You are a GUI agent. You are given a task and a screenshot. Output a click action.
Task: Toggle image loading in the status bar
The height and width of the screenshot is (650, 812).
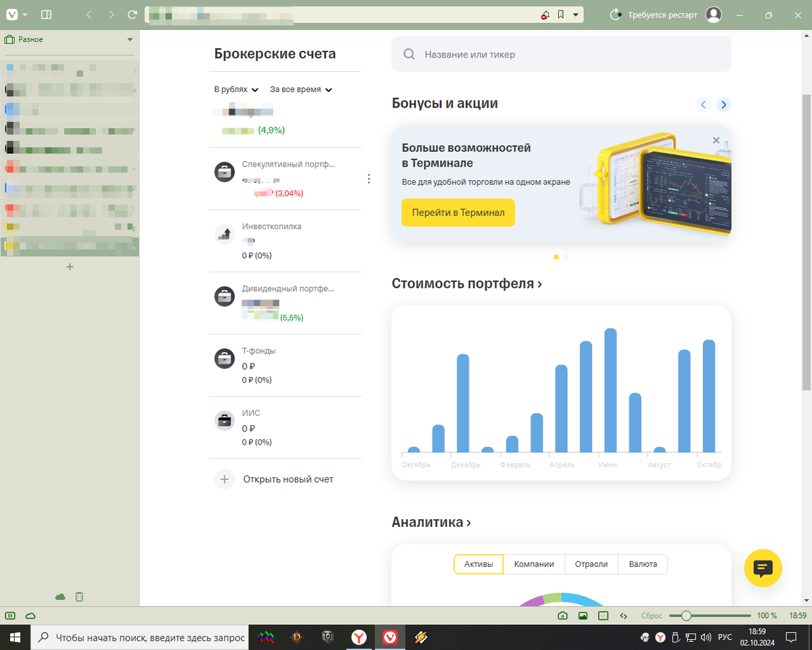coord(583,615)
